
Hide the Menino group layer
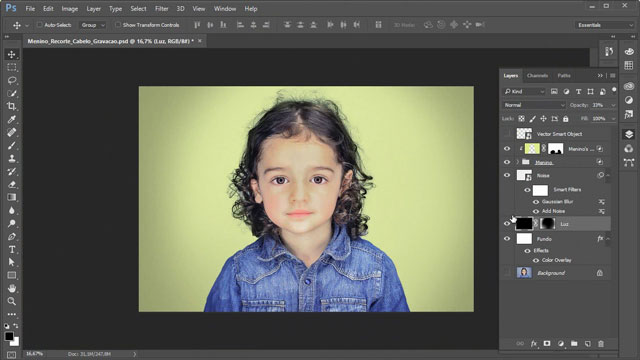click(x=507, y=162)
